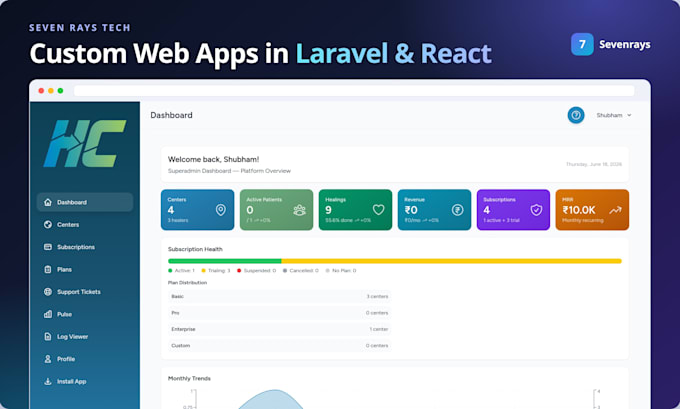Screen dimensions: 680x409
Task: Click the browser address bar
Action: point(354,91)
